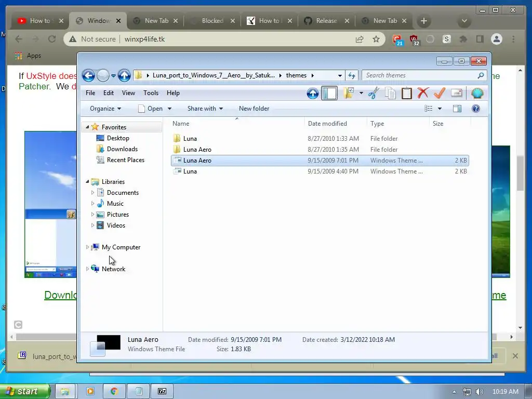Sort by Date modified column header

point(336,124)
